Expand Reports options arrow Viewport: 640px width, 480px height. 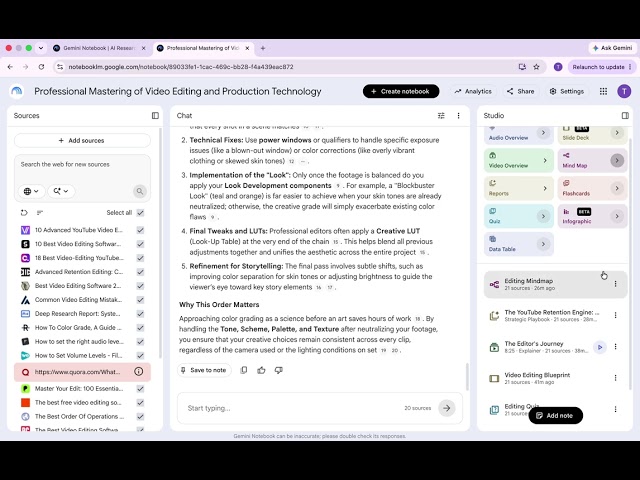pyautogui.click(x=544, y=188)
